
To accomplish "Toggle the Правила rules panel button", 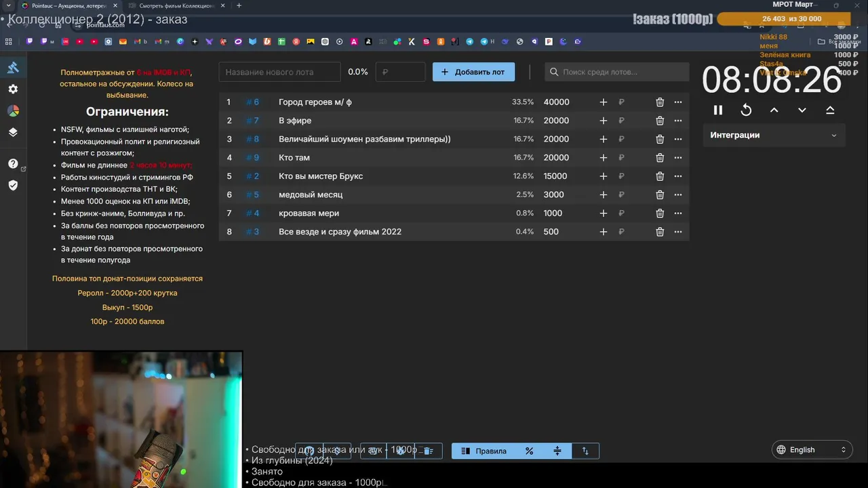I will 484,451.
